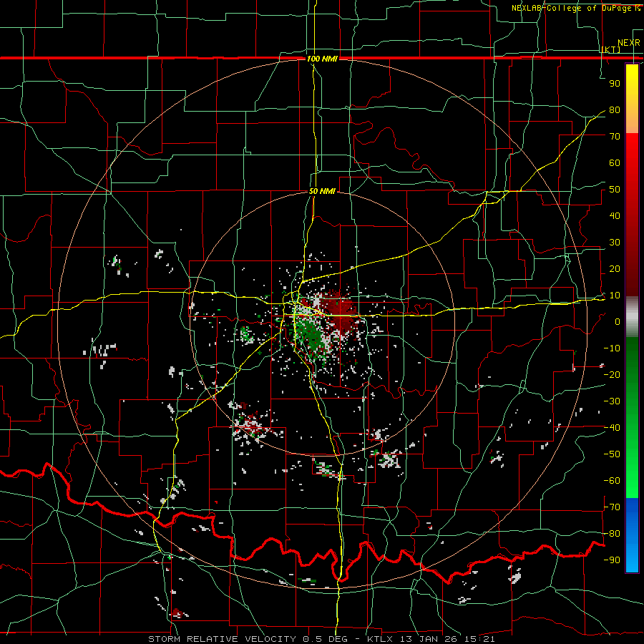Click the -50 value on velocity scale
The image size is (644, 644).
pos(612,454)
